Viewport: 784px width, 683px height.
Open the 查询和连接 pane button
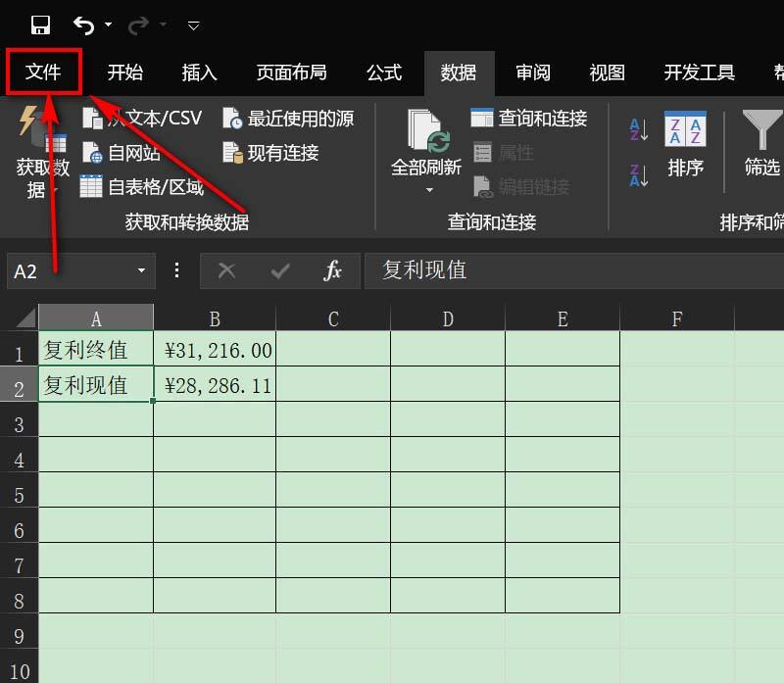[x=529, y=118]
